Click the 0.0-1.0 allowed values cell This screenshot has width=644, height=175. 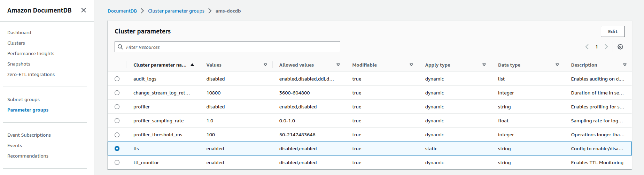tap(287, 121)
